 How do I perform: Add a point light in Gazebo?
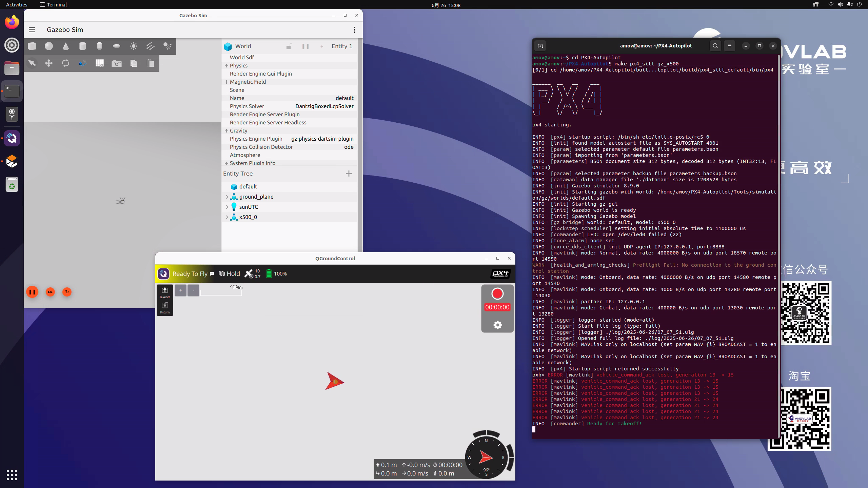pos(134,46)
